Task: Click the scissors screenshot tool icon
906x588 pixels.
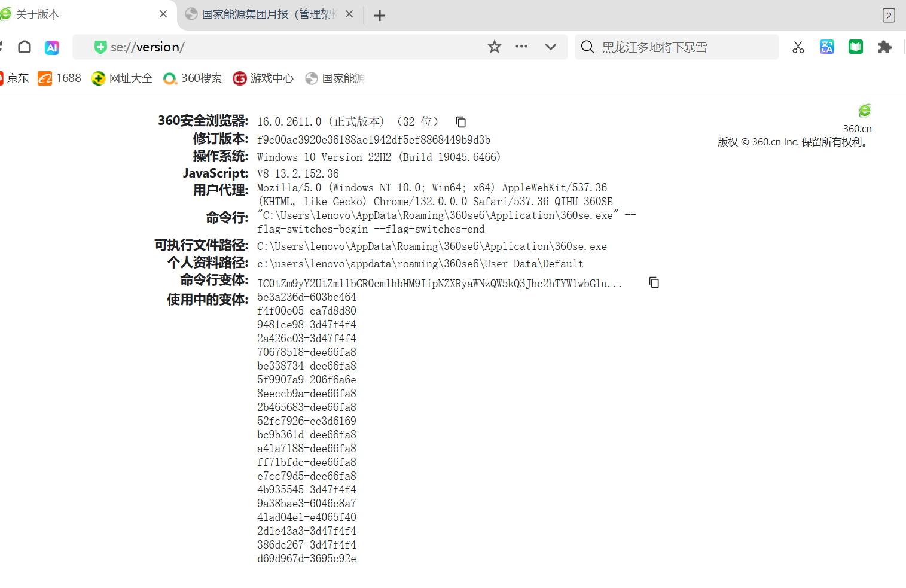Action: 798,47
